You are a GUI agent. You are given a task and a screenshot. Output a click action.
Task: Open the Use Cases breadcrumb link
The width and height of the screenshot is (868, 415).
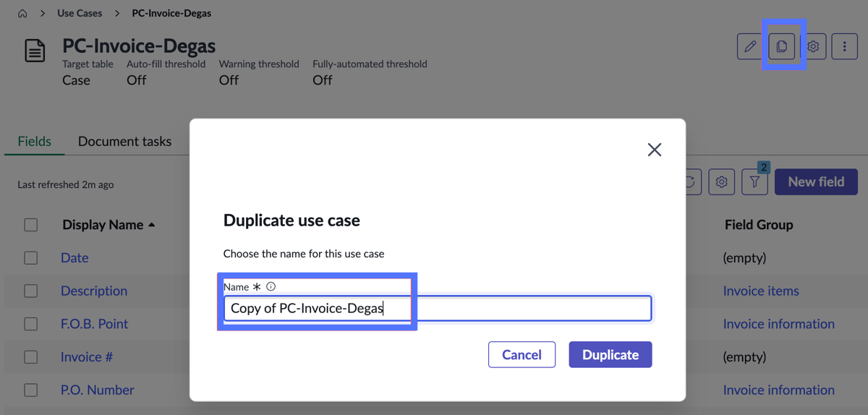coord(80,13)
